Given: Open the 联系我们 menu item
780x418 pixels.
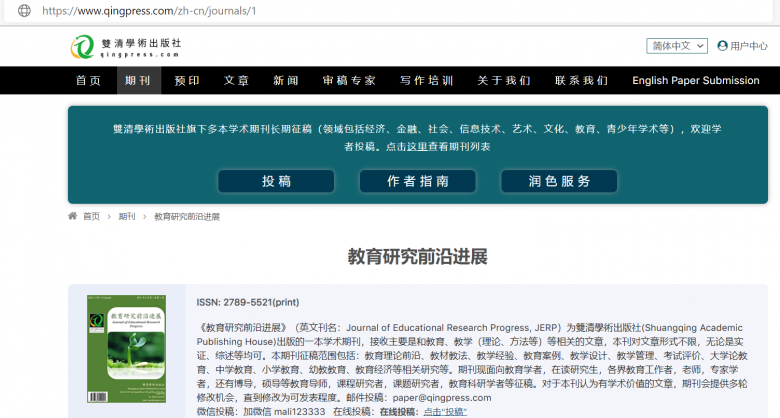Looking at the screenshot, I should point(581,81).
